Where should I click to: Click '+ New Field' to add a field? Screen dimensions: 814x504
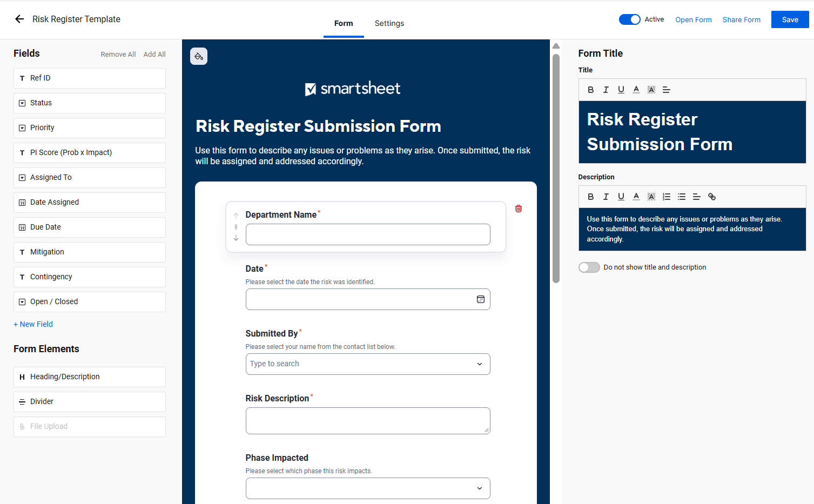[x=33, y=324]
